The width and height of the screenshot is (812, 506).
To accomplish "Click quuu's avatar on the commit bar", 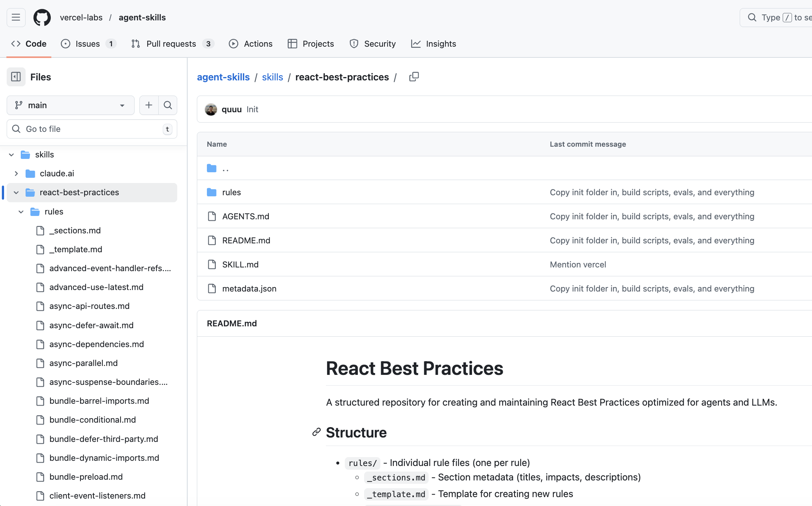I will [211, 110].
